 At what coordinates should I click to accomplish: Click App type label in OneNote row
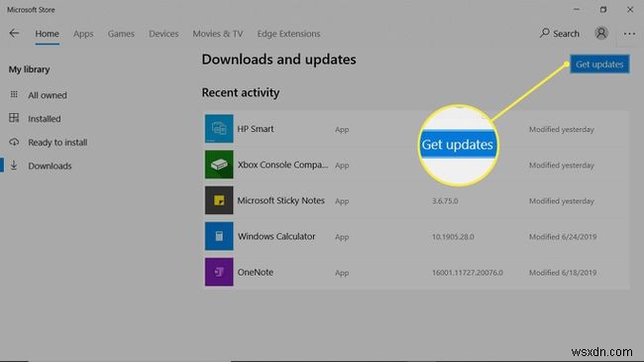click(342, 273)
